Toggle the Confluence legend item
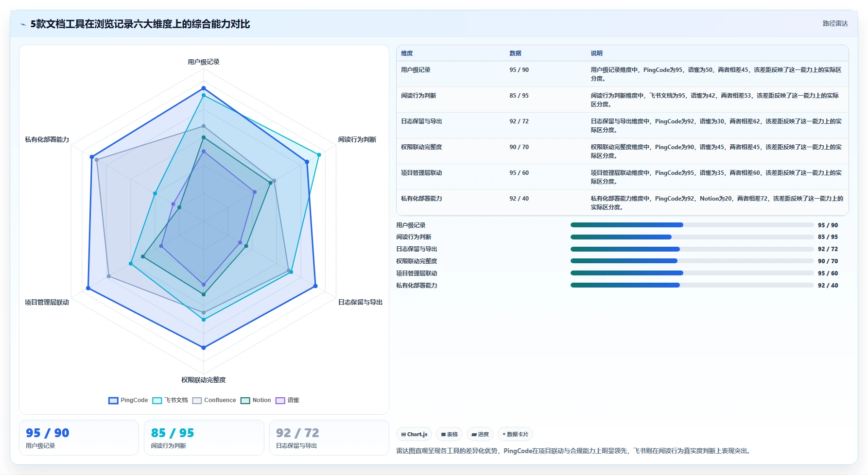This screenshot has height=475, width=868. tap(214, 400)
